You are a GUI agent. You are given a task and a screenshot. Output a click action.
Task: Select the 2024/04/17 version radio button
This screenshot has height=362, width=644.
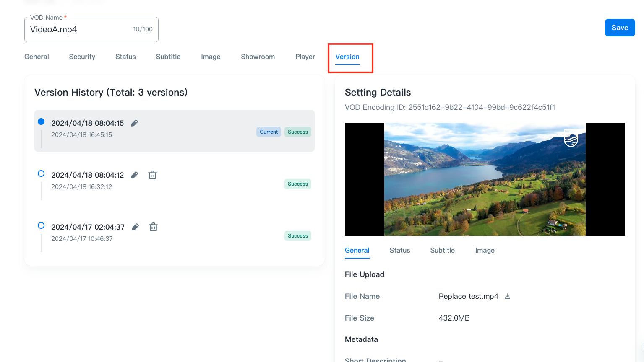(x=41, y=225)
